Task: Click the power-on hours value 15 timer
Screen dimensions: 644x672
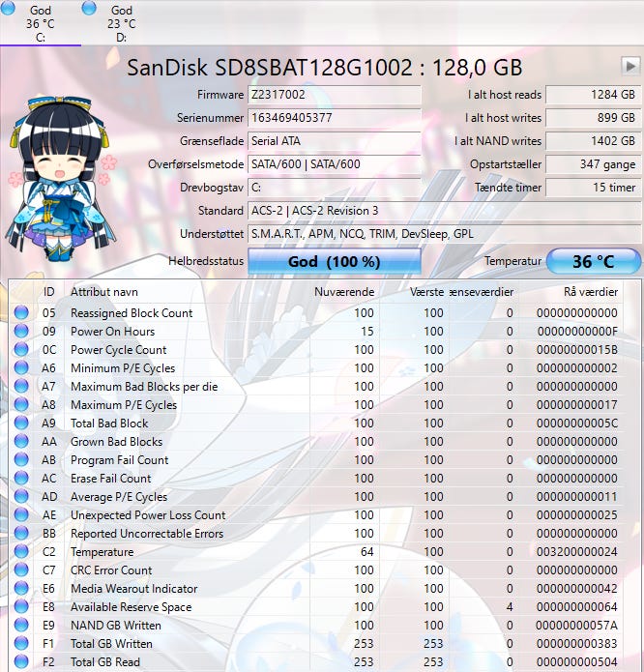Action: point(593,188)
